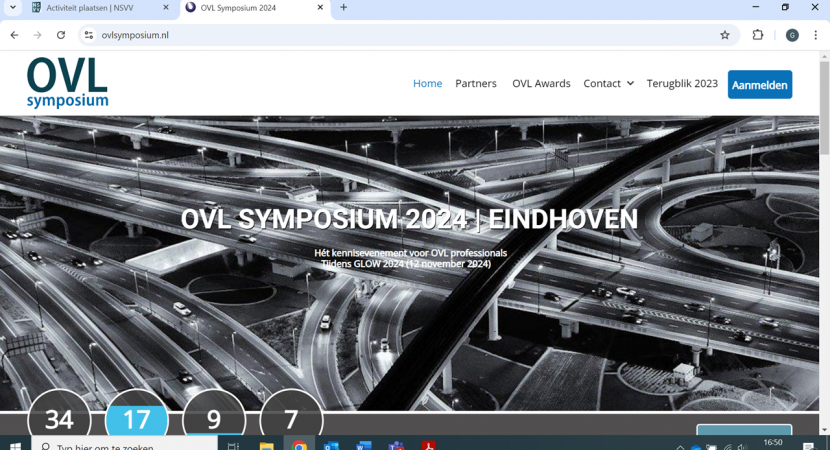The height and width of the screenshot is (450, 830).
Task: Reload the ovlsymposium.nl page
Action: pos(61,35)
